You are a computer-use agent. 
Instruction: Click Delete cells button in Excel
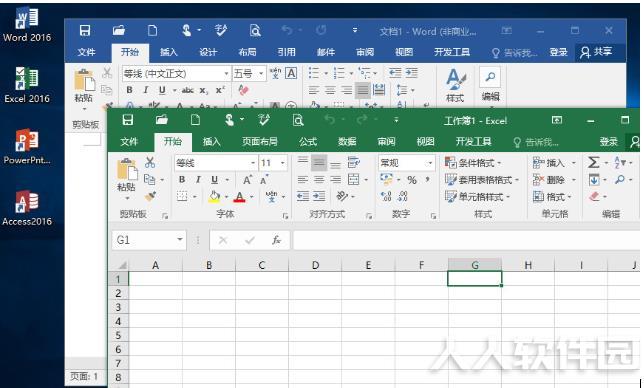click(x=554, y=180)
